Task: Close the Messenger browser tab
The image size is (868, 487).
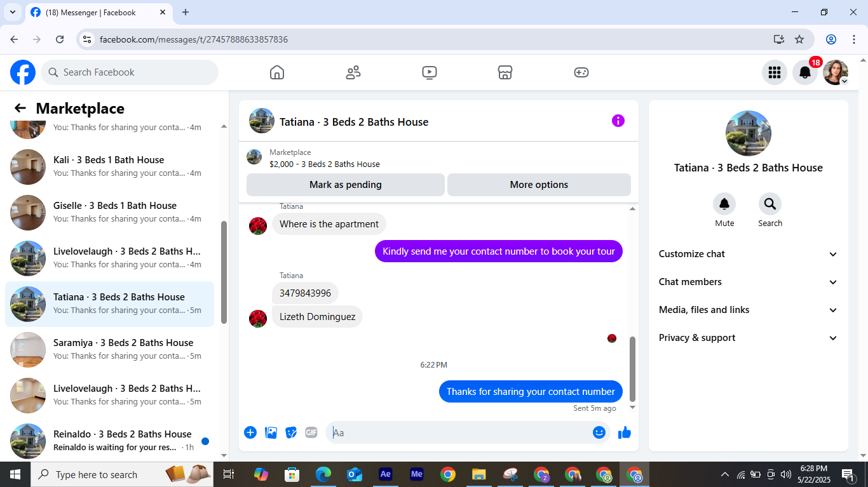Action: [163, 12]
